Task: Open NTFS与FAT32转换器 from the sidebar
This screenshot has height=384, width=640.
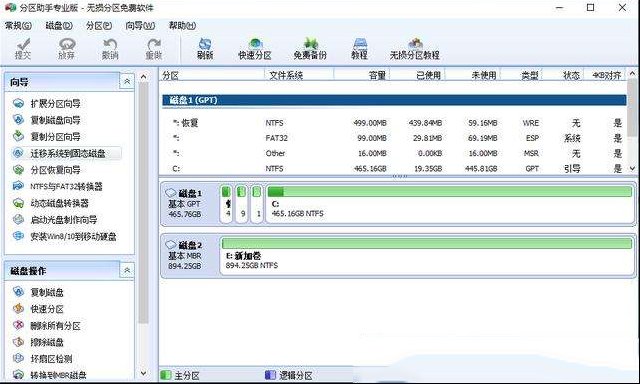Action: click(x=66, y=186)
